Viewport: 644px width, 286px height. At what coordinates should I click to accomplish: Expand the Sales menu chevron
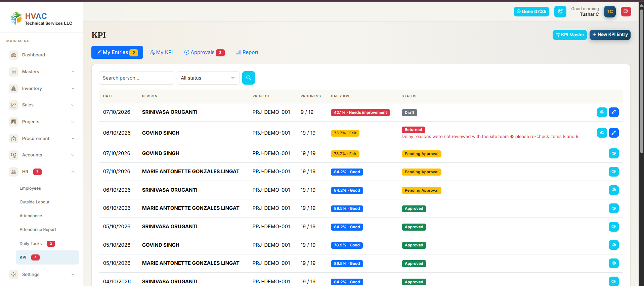73,105
